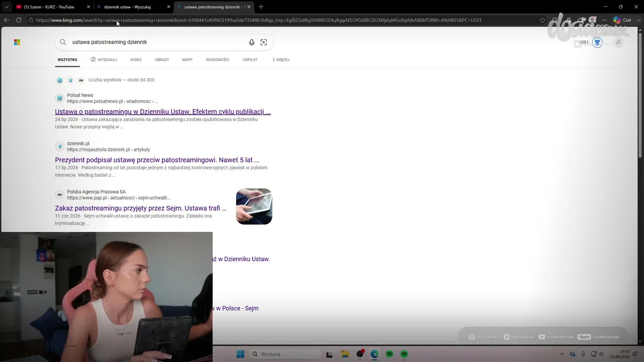Viewport: 644px width, 362px height.
Task: Open the COPILOT tab
Action: 250,60
